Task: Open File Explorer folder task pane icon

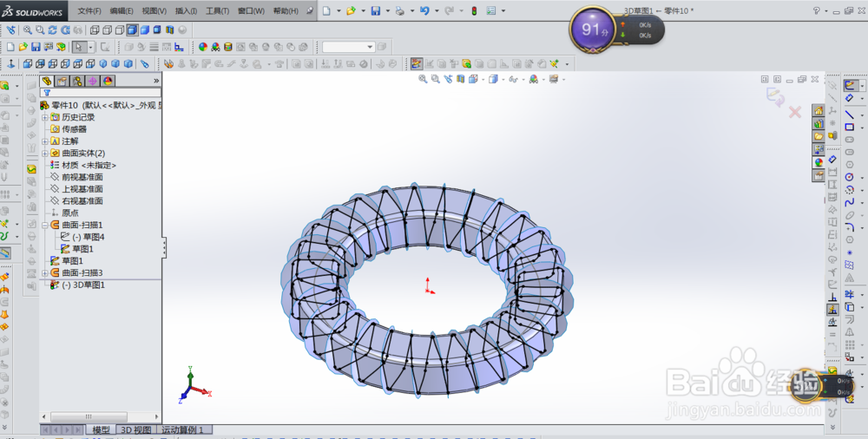Action: pos(819,136)
